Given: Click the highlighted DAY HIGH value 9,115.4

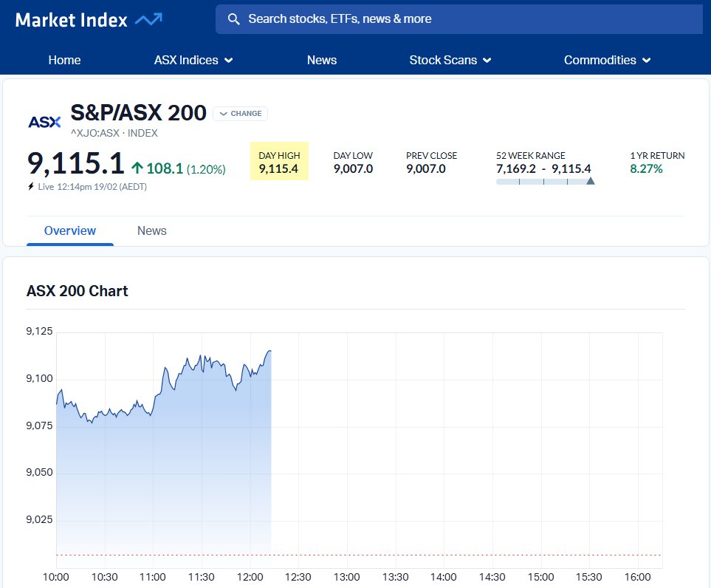Looking at the screenshot, I should (x=278, y=168).
